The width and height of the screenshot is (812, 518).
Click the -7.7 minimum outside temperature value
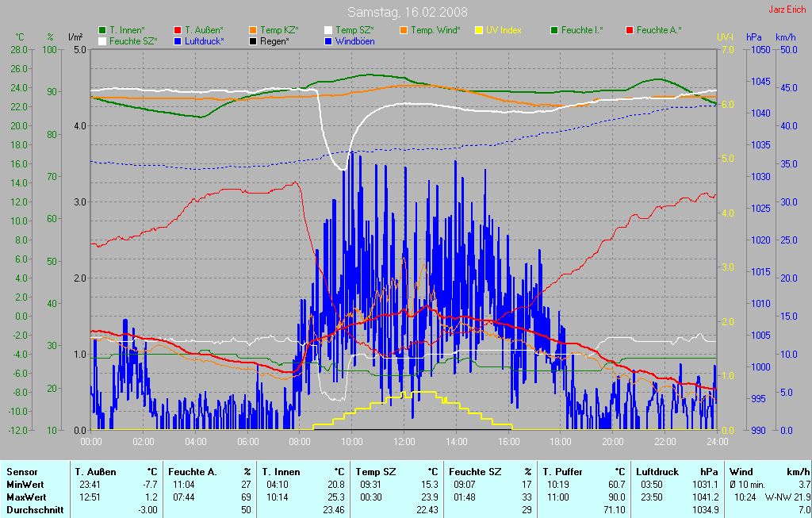coord(150,485)
